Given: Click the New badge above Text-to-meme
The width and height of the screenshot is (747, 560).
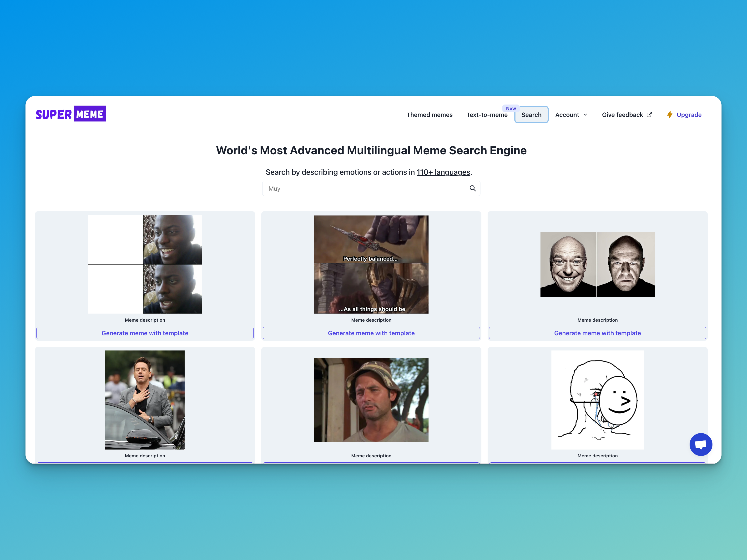Looking at the screenshot, I should [x=511, y=108].
